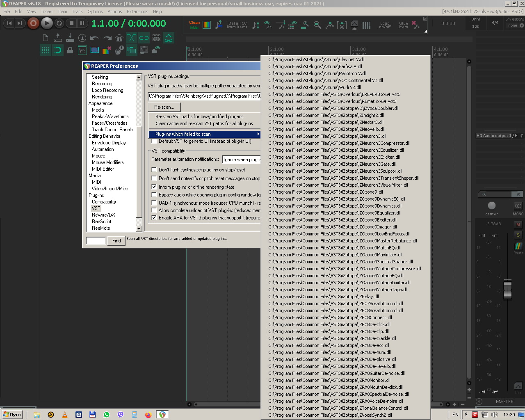Open the CPU info performance icon
The height and width of the screenshot is (420, 525).
(119, 50)
